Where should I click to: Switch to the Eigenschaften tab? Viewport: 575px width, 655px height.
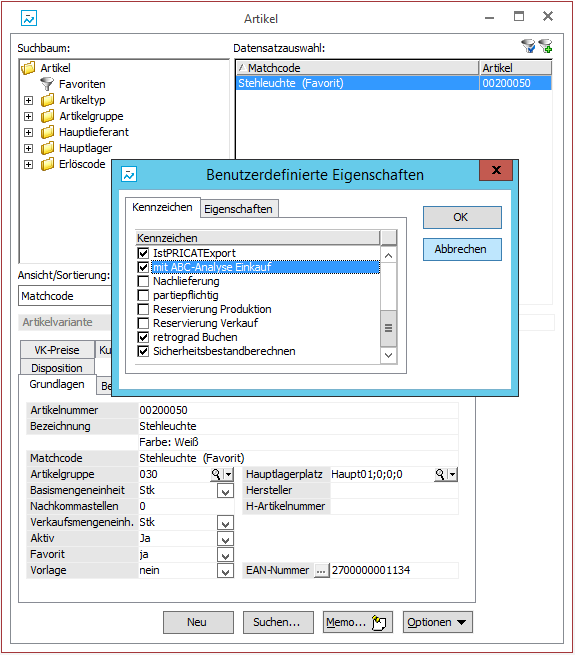[x=239, y=209]
